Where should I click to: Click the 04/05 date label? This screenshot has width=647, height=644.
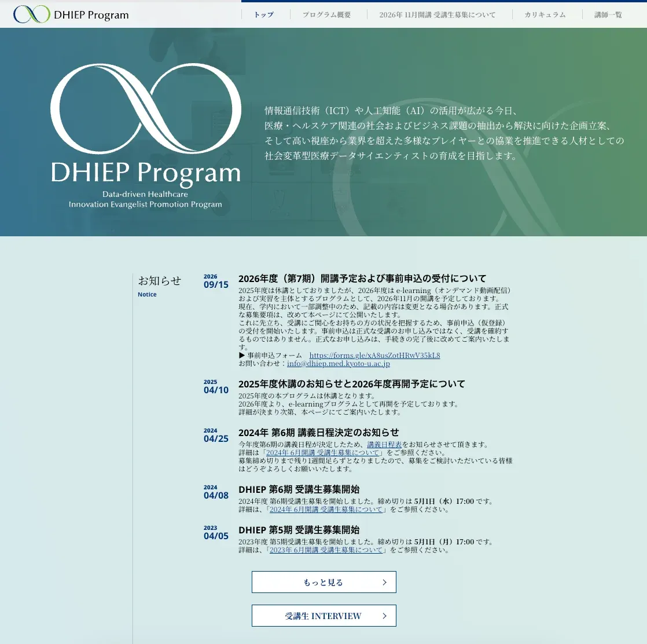216,536
